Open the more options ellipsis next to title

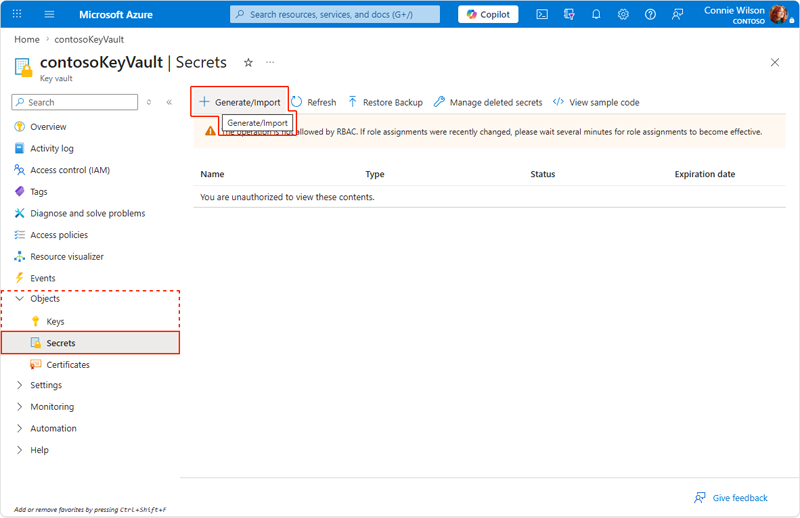270,62
